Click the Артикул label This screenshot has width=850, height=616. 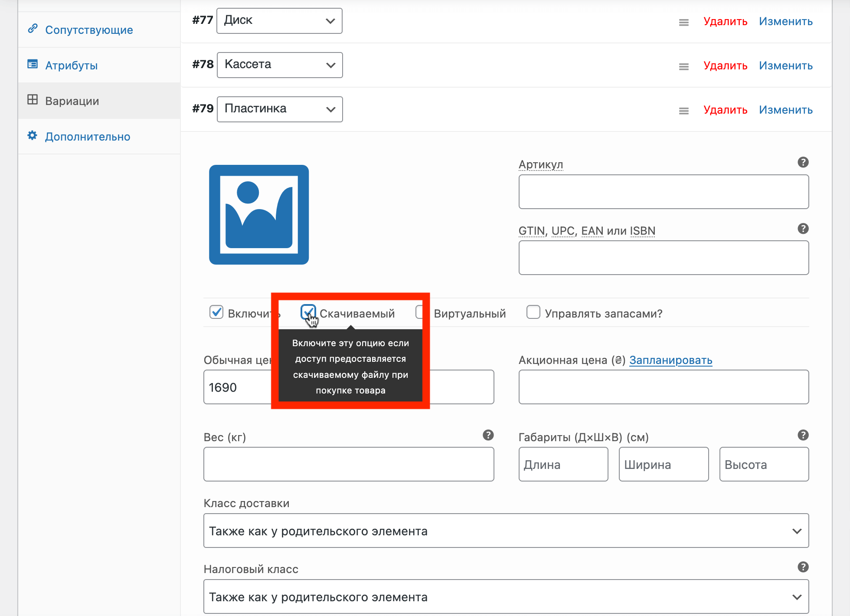click(541, 164)
